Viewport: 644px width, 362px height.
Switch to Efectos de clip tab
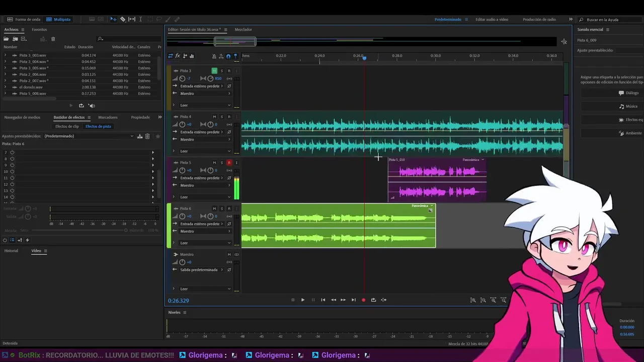pos(67,127)
